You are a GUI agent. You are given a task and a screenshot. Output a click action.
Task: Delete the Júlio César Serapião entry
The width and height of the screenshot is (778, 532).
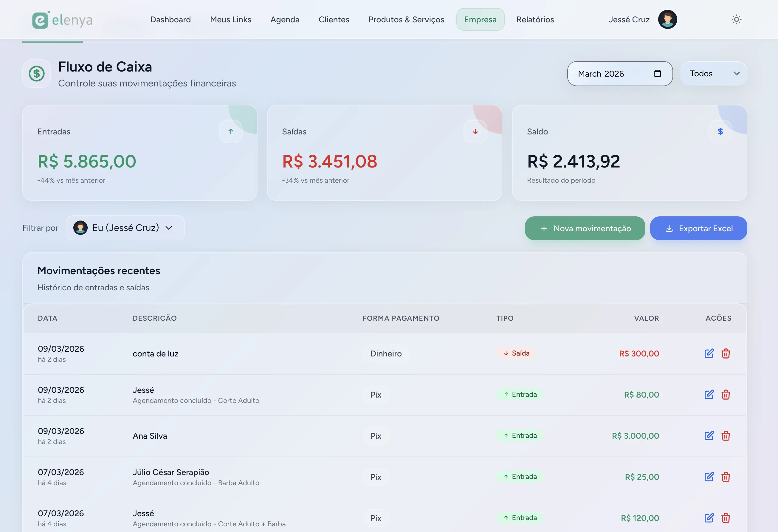726,477
